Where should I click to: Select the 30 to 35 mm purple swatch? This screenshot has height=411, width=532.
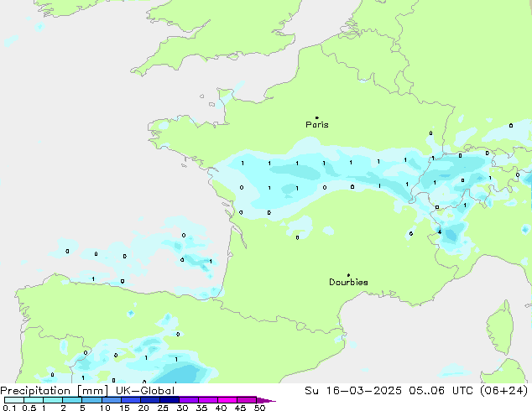tap(188, 400)
